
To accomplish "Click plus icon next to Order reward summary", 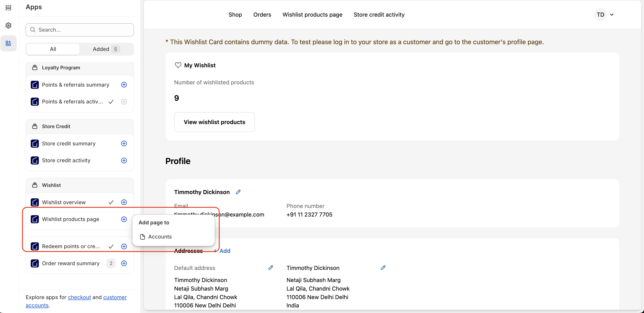I will pos(124,263).
